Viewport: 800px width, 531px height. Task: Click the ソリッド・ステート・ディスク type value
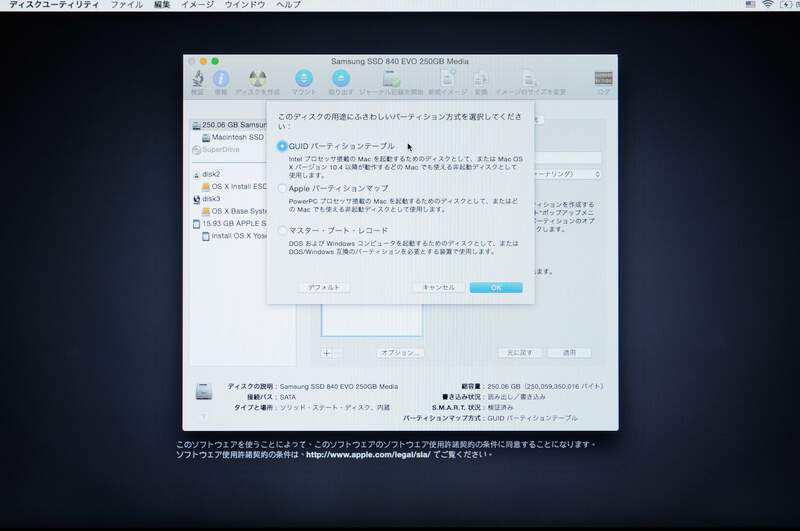tap(335, 408)
